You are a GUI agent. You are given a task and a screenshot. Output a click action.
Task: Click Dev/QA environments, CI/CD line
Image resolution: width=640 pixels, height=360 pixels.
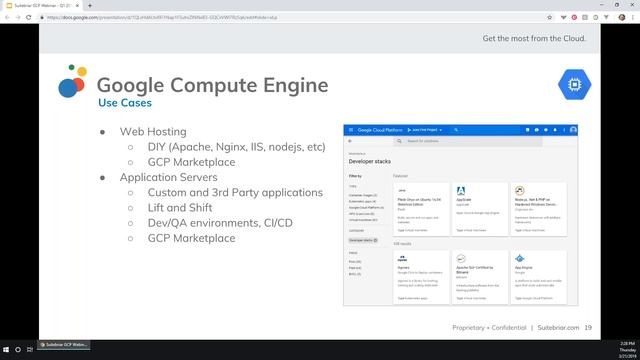[220, 223]
